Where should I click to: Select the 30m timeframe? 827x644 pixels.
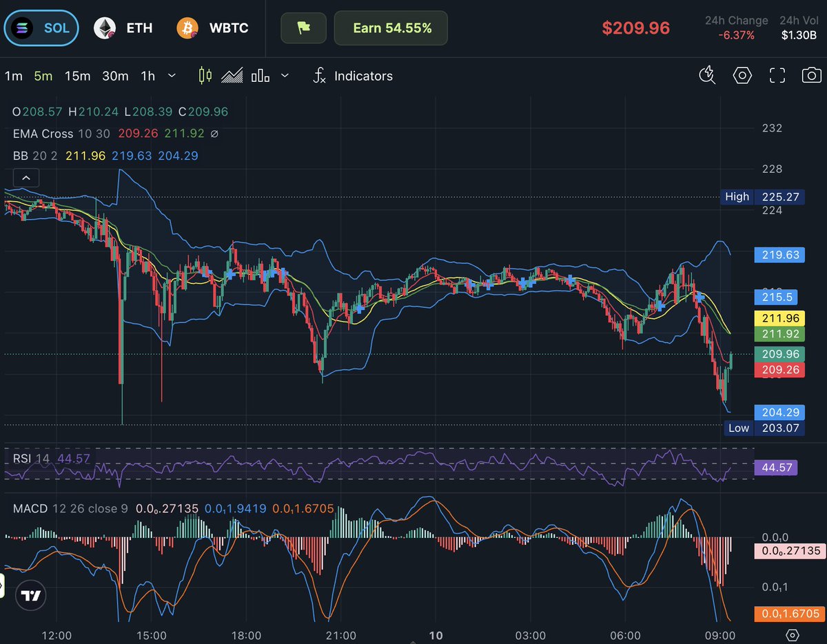(115, 76)
